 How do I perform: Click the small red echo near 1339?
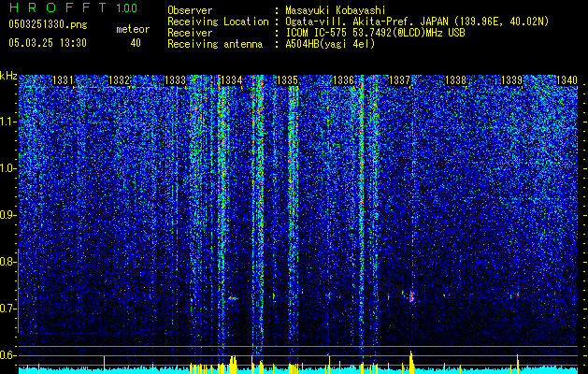pos(517,295)
